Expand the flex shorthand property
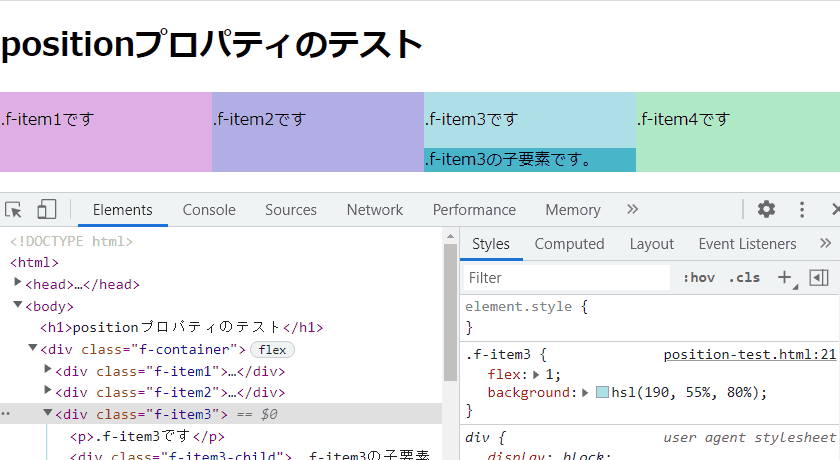The height and width of the screenshot is (460, 840). tap(536, 375)
